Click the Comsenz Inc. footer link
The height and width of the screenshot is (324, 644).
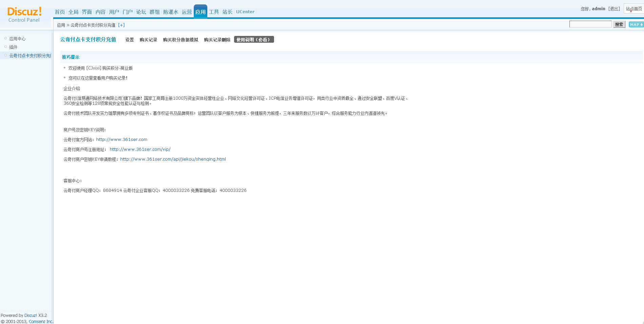pyautogui.click(x=41, y=322)
